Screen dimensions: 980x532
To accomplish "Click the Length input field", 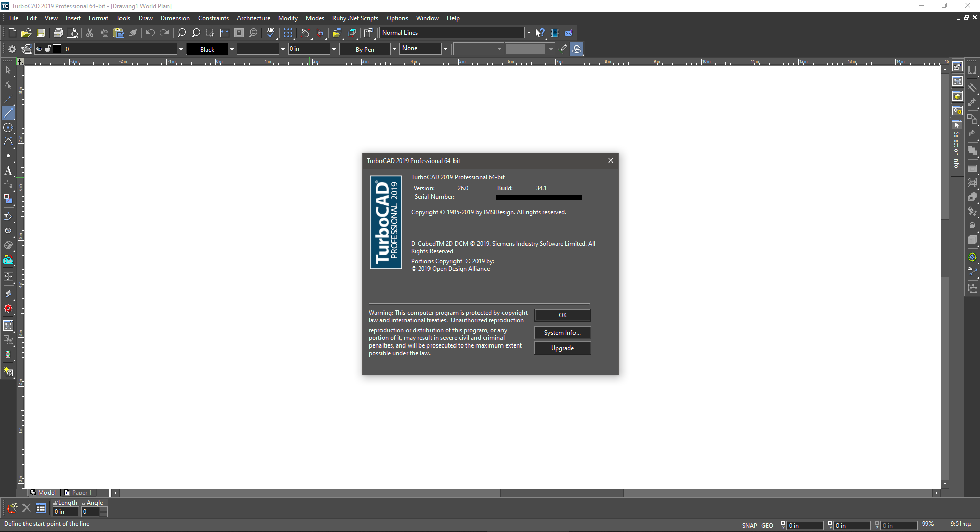I will [x=65, y=512].
